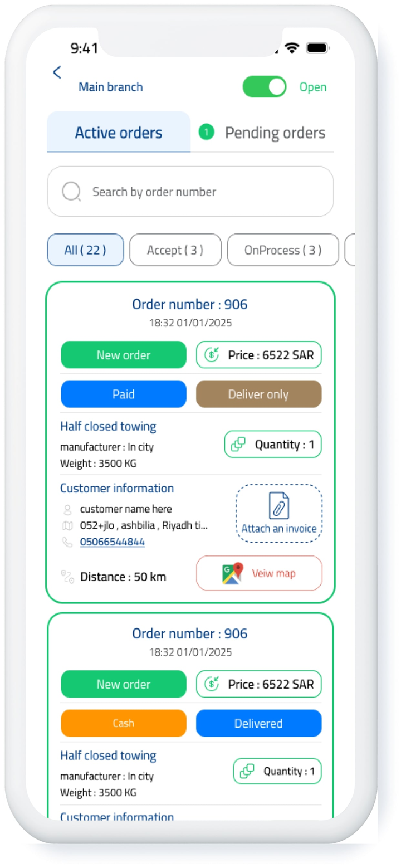
Task: Click the back chevron at top left
Action: [x=56, y=72]
